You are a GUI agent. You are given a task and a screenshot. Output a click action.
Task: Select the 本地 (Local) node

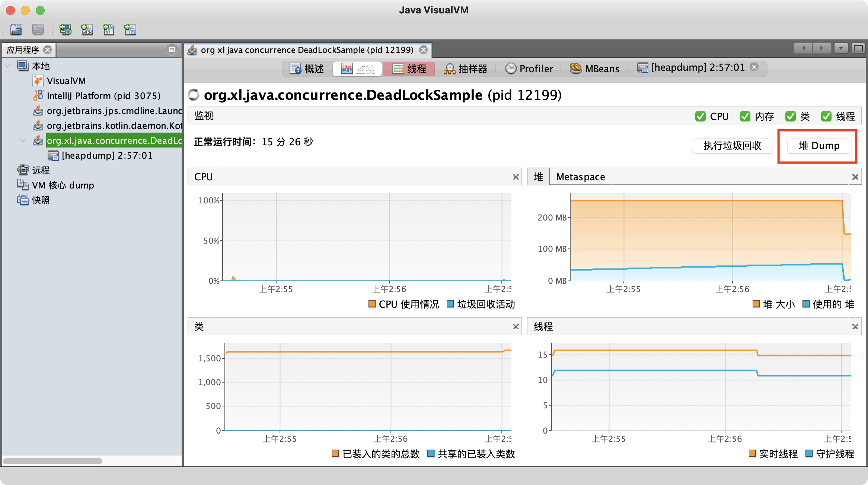(41, 66)
